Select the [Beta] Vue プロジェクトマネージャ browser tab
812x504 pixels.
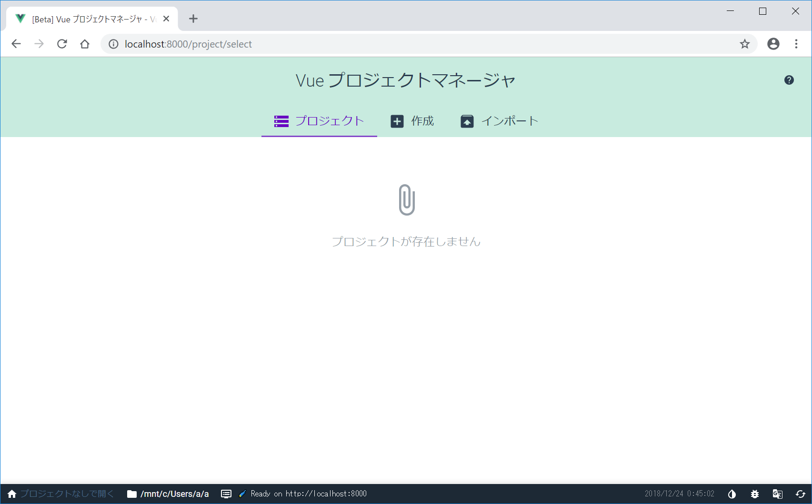92,19
